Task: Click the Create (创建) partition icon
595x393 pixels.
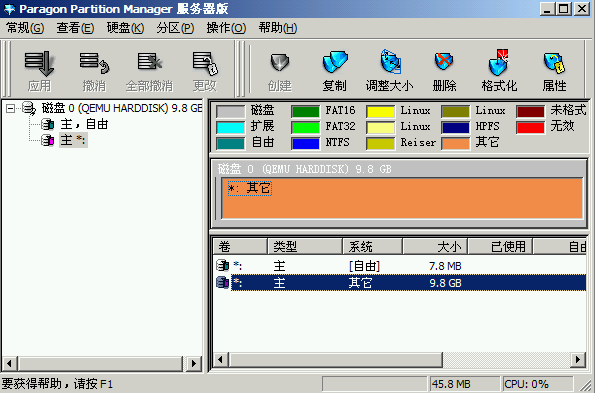Action: coord(280,62)
